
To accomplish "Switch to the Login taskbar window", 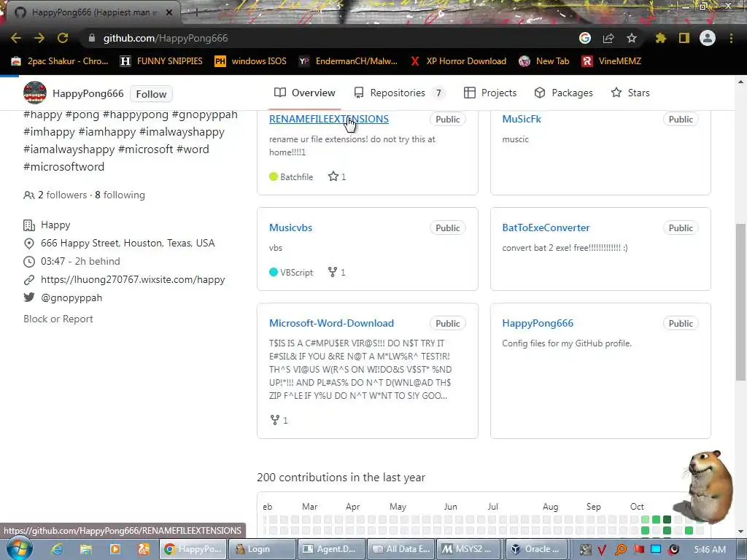I will click(x=260, y=549).
